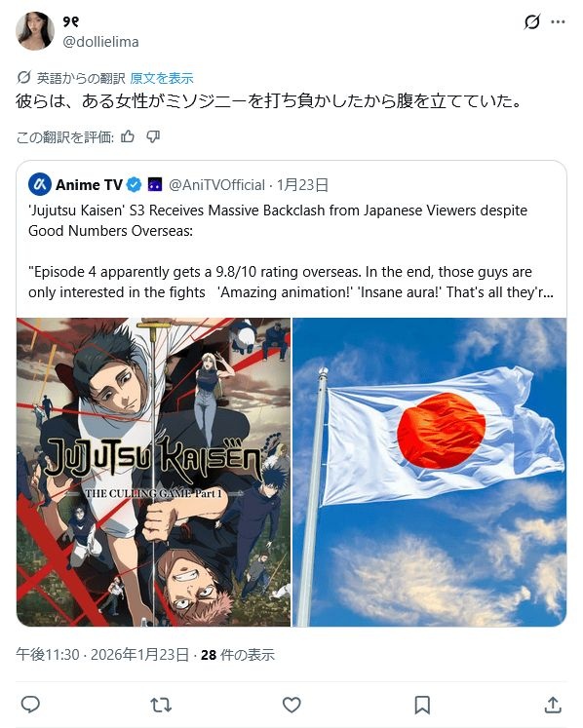Open dollielima profile picture
The image size is (583, 728).
[x=35, y=30]
